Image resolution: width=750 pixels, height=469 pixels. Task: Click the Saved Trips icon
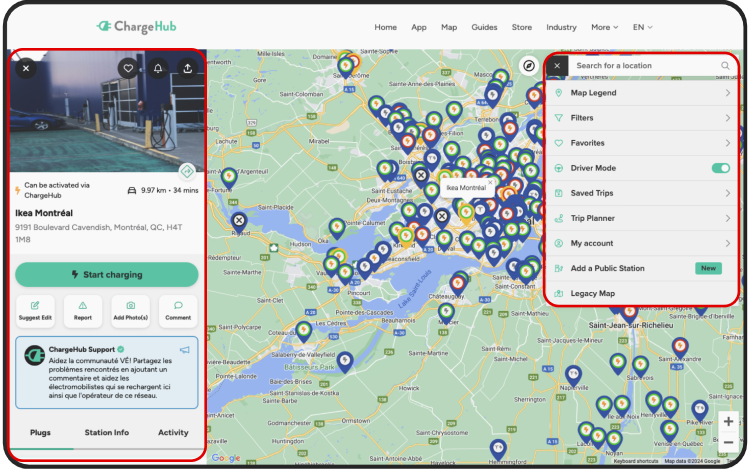[x=558, y=193]
